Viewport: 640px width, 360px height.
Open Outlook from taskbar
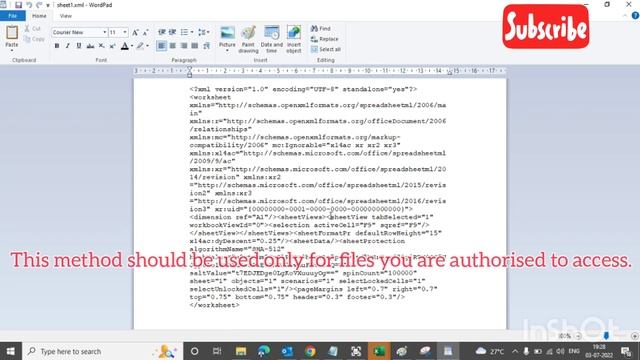[287, 351]
